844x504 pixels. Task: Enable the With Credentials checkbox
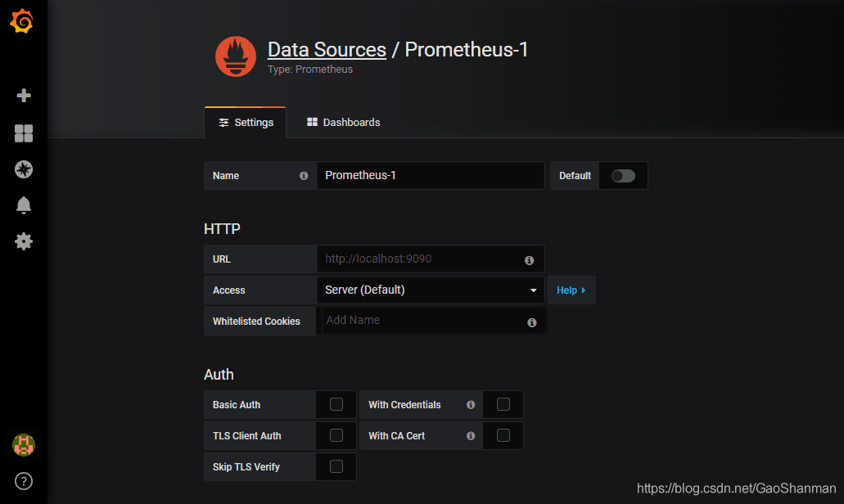pyautogui.click(x=503, y=404)
